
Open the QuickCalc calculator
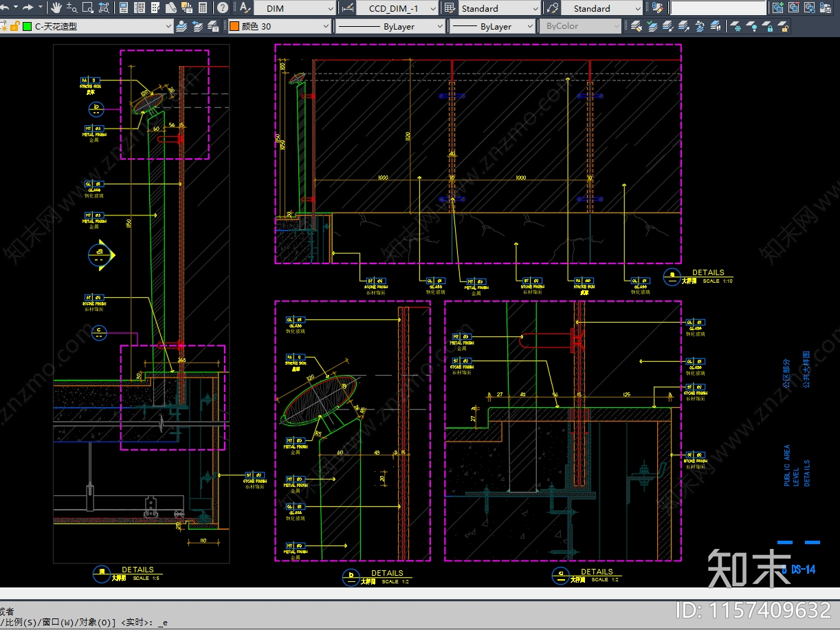[203, 8]
